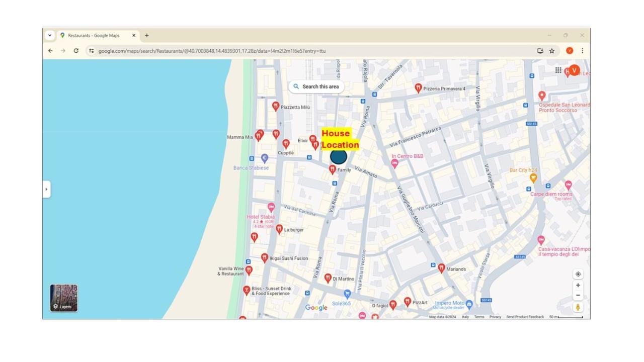
Task: Click the In Centro B&B lodging marker
Action: coord(394,164)
